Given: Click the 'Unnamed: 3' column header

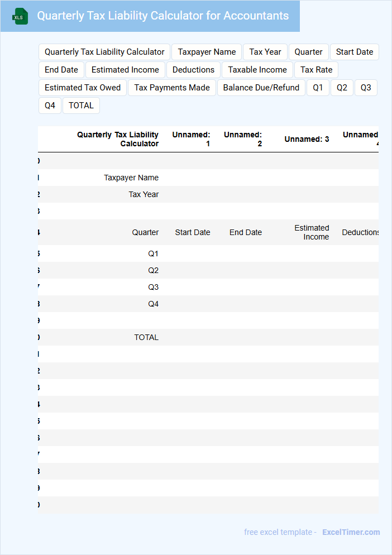Looking at the screenshot, I should 307,139.
